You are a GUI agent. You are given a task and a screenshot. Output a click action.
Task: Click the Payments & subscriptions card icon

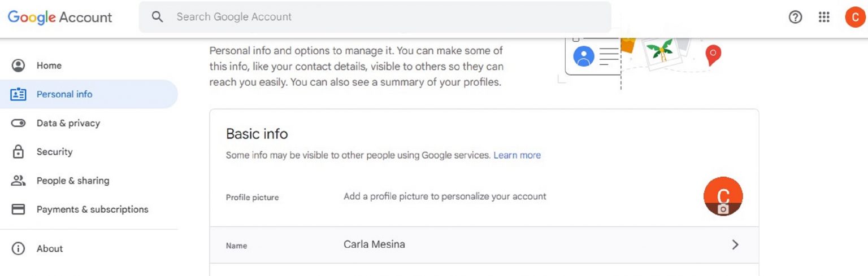pyautogui.click(x=19, y=209)
